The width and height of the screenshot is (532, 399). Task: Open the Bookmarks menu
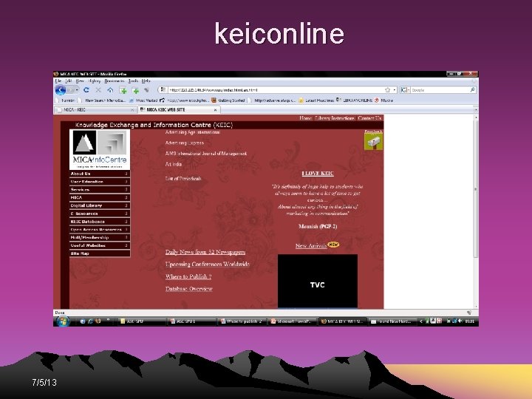pos(115,81)
